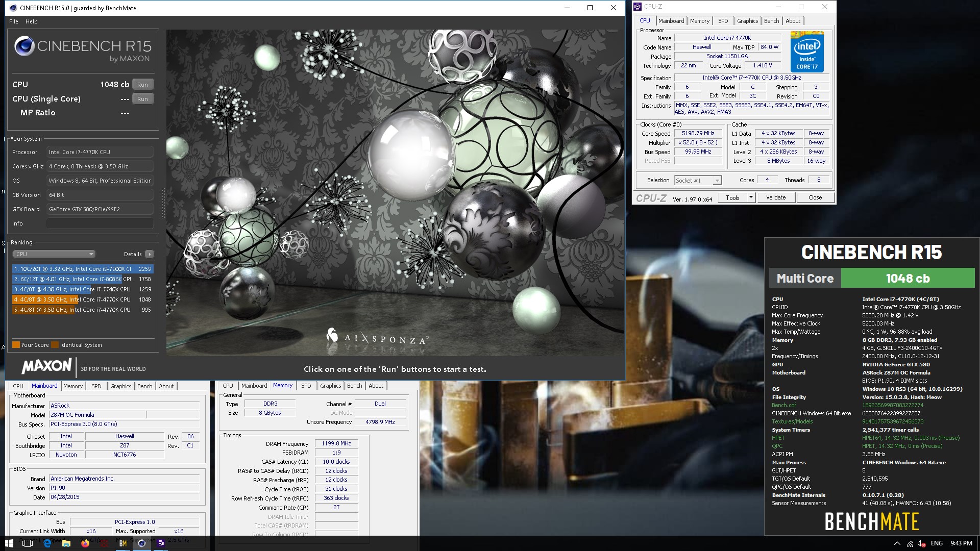
Task: Click the ranking Details arrow button
Action: (x=149, y=254)
